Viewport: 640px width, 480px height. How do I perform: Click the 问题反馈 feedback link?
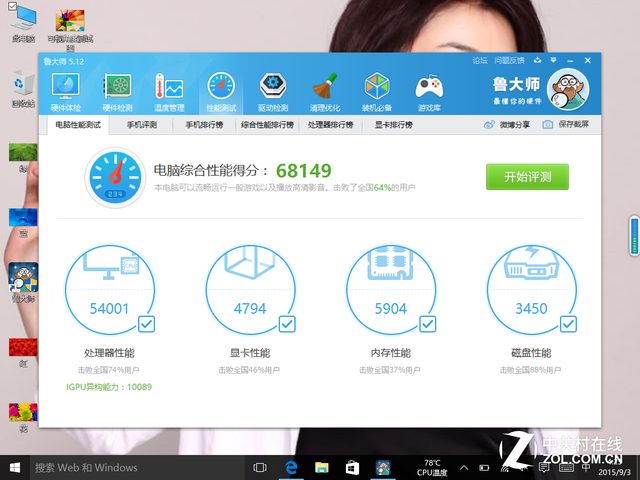click(x=509, y=60)
